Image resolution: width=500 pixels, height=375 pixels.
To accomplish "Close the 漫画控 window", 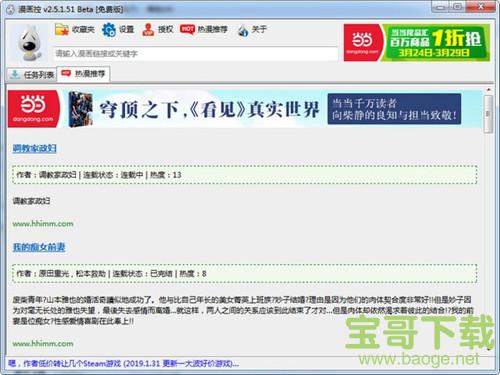I will point(481,7).
